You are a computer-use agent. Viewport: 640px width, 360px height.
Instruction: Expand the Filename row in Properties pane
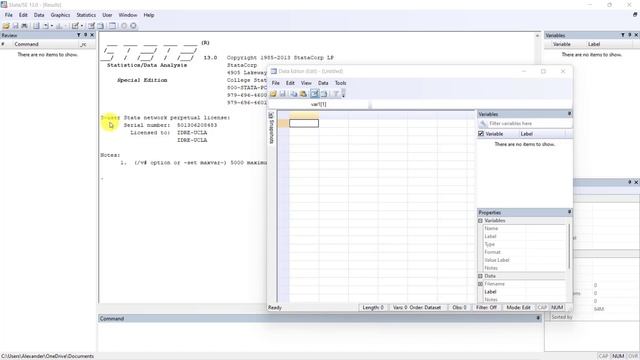480,284
